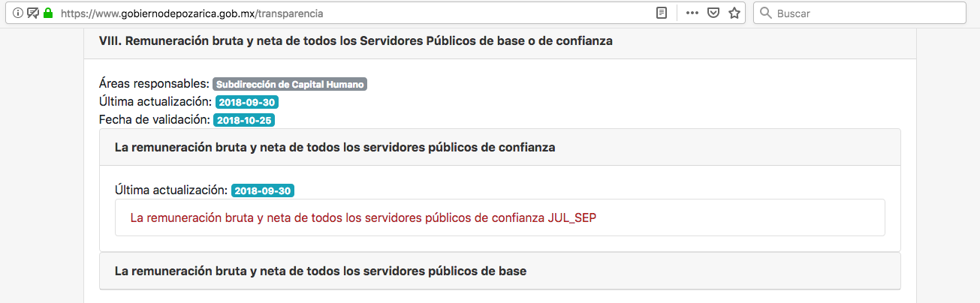980x303 pixels.
Task: Click the magnifier icon in the search box
Action: coord(765,13)
